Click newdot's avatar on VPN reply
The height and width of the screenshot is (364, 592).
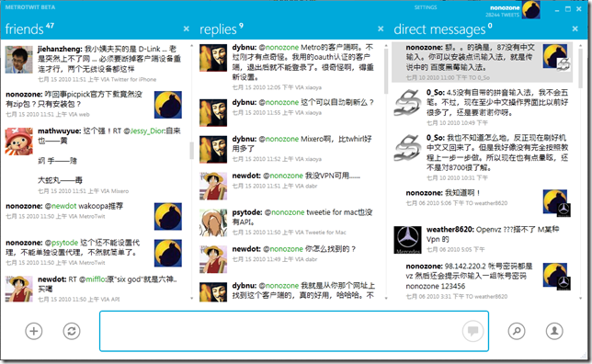213,186
